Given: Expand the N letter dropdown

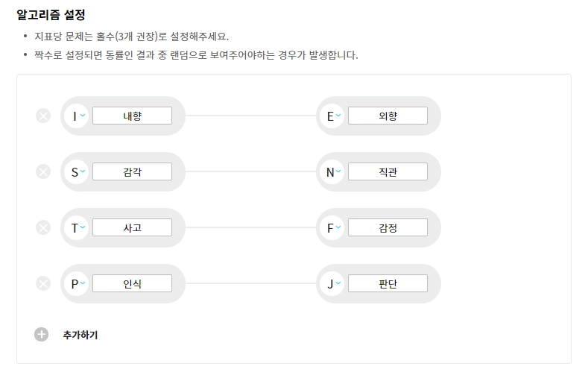Looking at the screenshot, I should click(332, 171).
